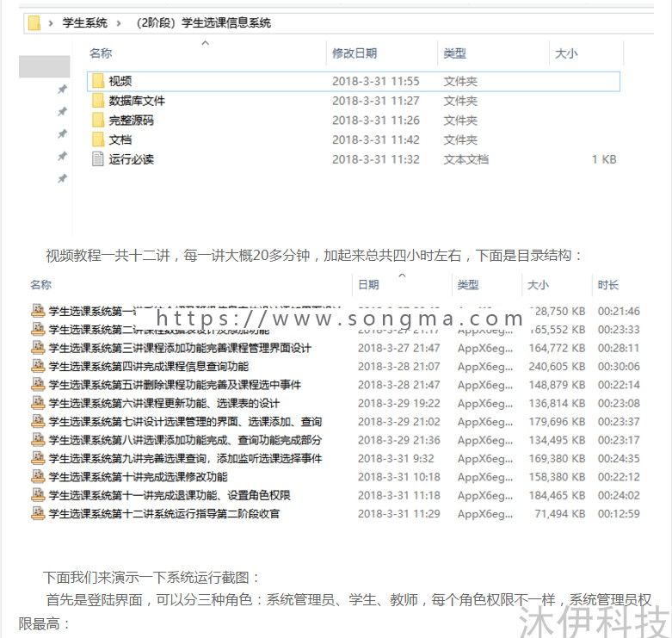Image resolution: width=672 pixels, height=638 pixels.
Task: Expand chevron before 学生系统 in address bar
Action: point(51,23)
